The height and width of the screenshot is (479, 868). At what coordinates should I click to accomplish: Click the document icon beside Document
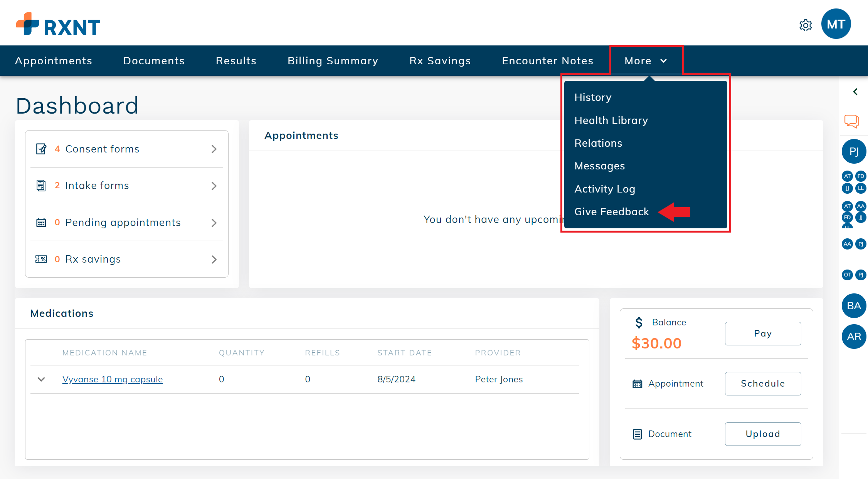(x=638, y=434)
